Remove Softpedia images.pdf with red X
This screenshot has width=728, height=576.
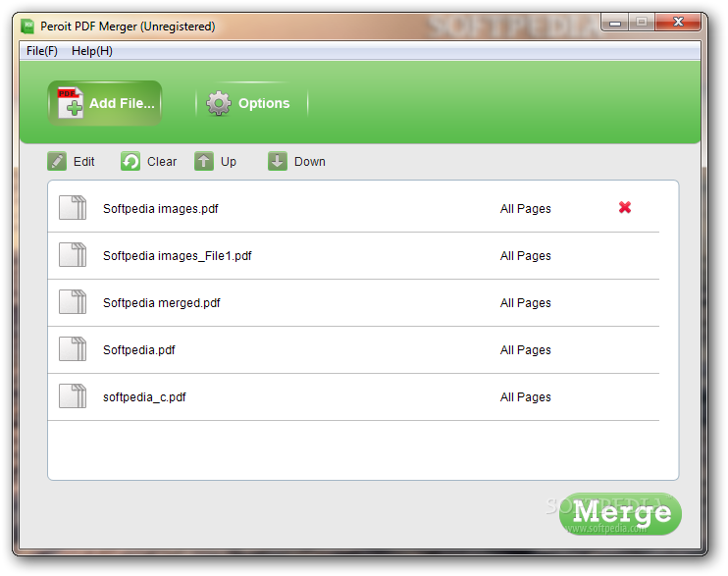pyautogui.click(x=625, y=207)
